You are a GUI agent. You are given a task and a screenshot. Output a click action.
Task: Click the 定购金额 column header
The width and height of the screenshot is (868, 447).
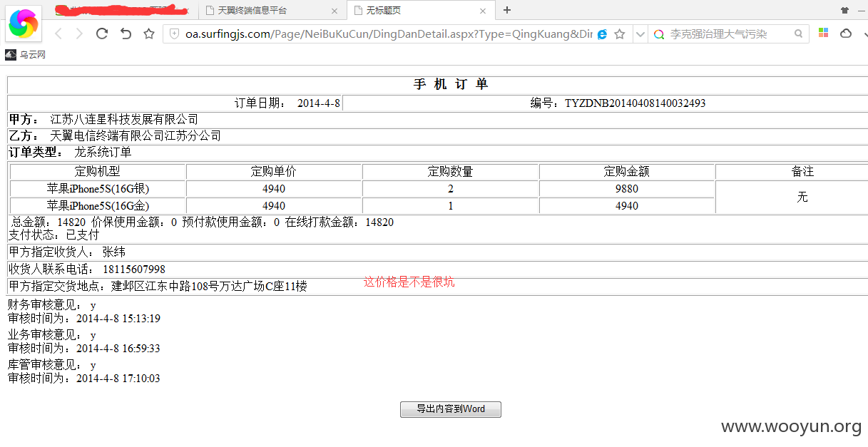click(x=627, y=172)
